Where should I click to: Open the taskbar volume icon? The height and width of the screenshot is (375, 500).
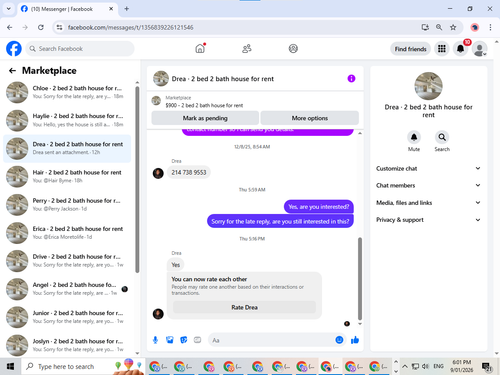425,366
